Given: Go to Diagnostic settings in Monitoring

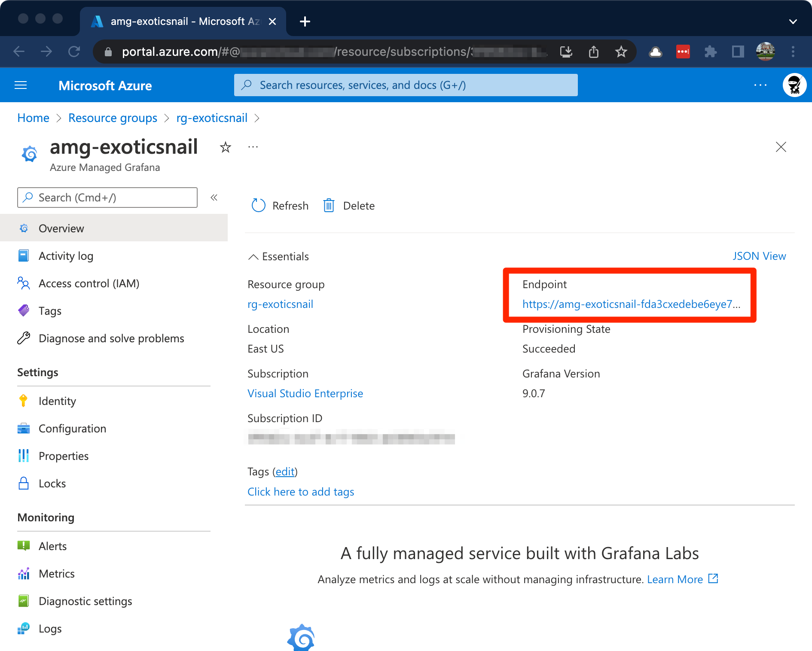Looking at the screenshot, I should click(x=85, y=601).
